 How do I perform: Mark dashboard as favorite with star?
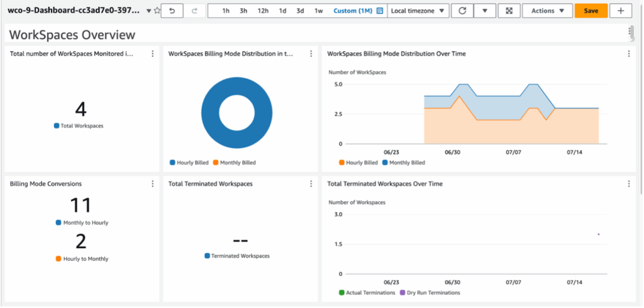[x=157, y=11]
